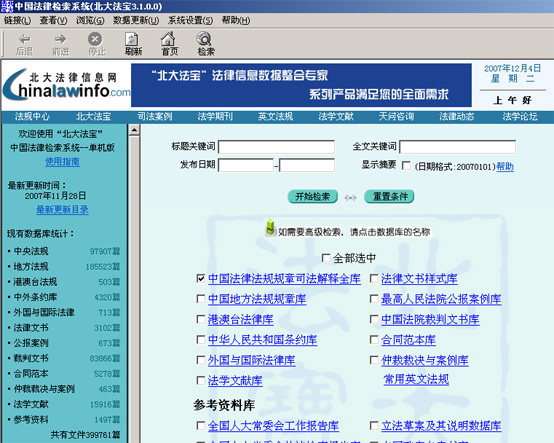Viewport: 554px width, 443px height.
Task: Switch to 法学文献 nav tab
Action: pyautogui.click(x=336, y=117)
